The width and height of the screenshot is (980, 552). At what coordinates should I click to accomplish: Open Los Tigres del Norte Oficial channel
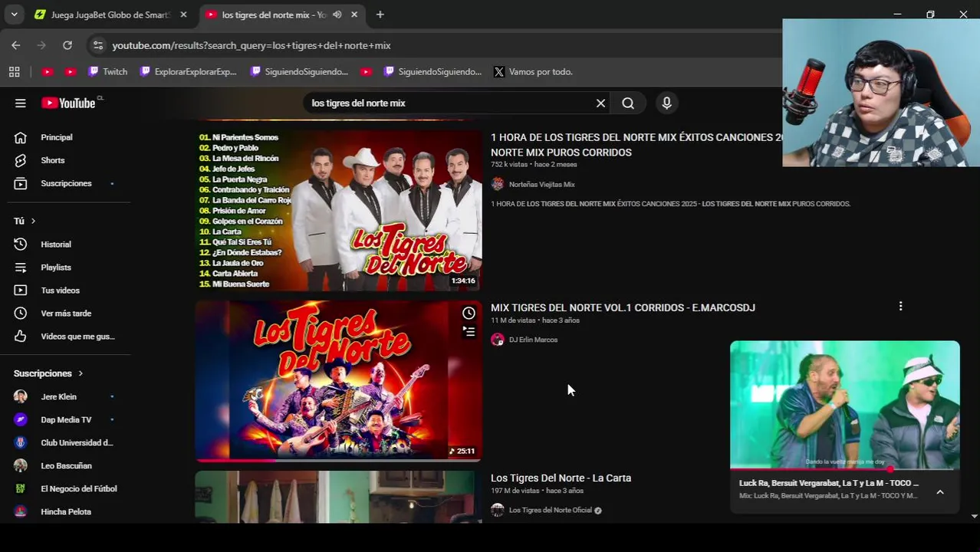551,510
